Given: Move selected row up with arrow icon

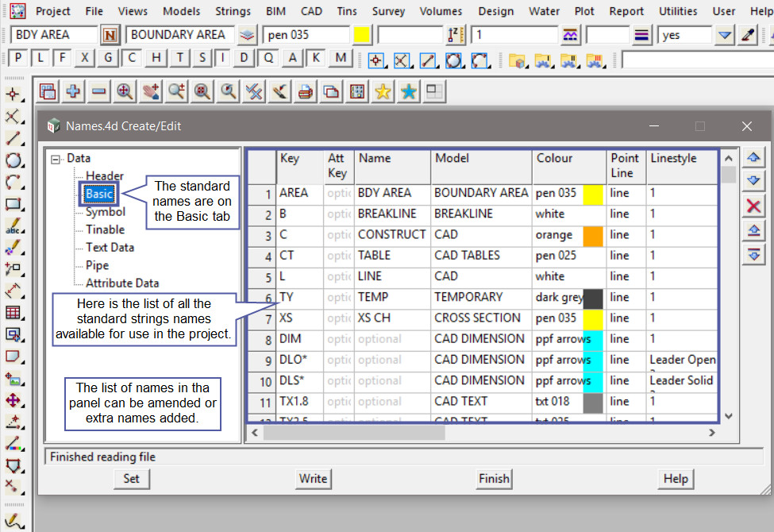Looking at the screenshot, I should [753, 157].
